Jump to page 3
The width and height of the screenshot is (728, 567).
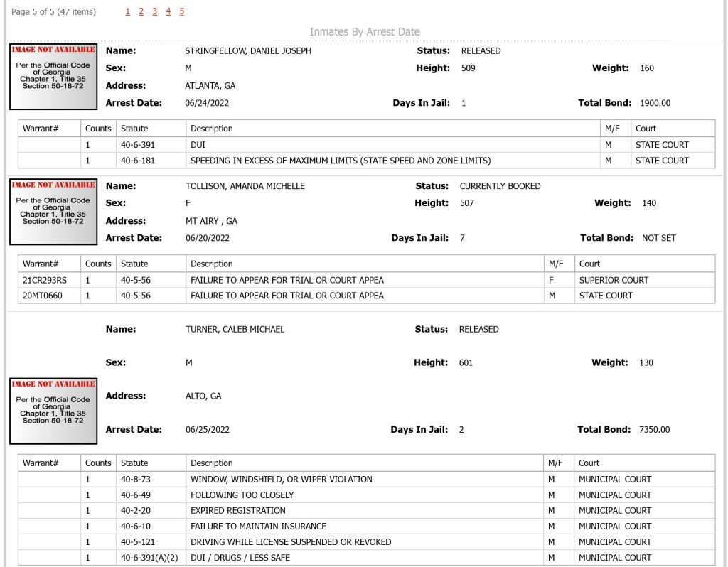(154, 11)
